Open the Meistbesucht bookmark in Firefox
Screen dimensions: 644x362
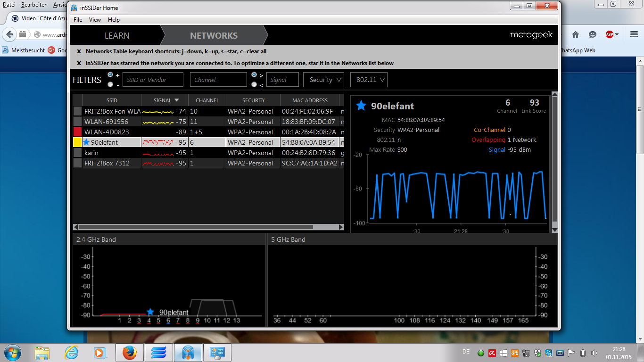pos(24,50)
